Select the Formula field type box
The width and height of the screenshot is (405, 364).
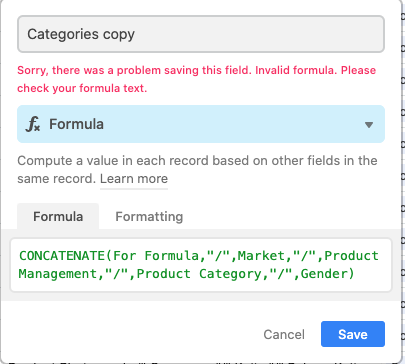(201, 124)
